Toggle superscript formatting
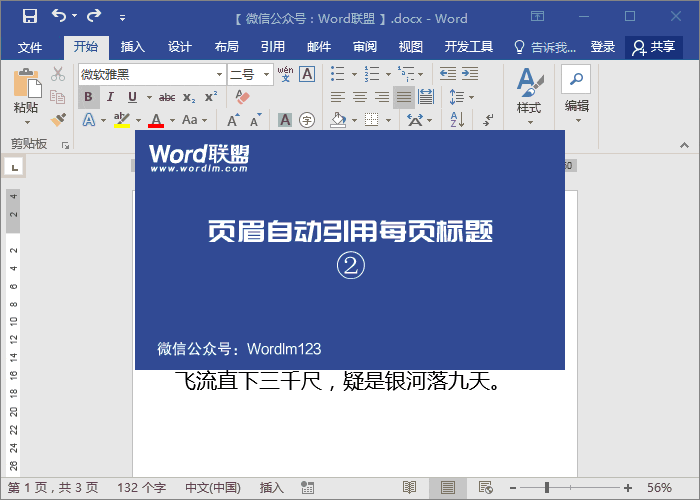The image size is (700, 500). point(211,97)
